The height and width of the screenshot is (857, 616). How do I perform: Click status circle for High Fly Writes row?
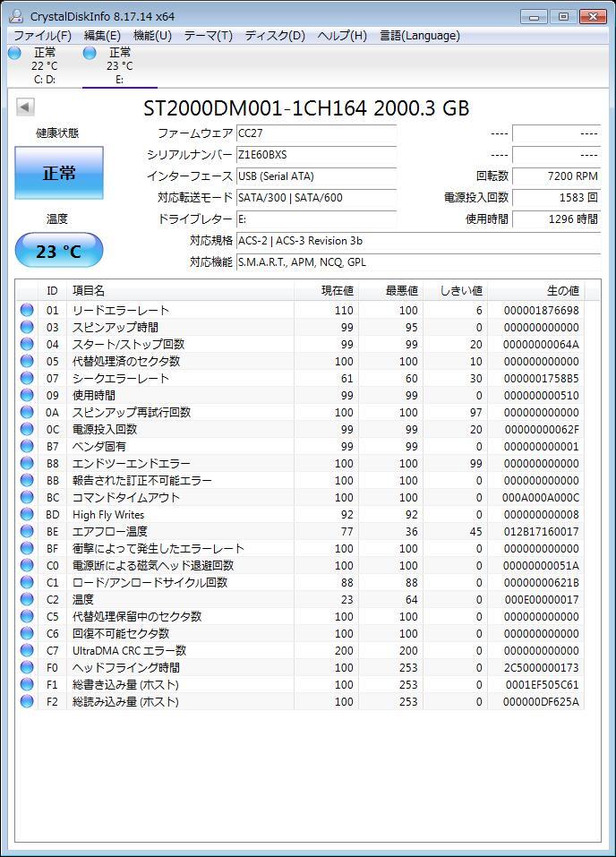tap(27, 514)
